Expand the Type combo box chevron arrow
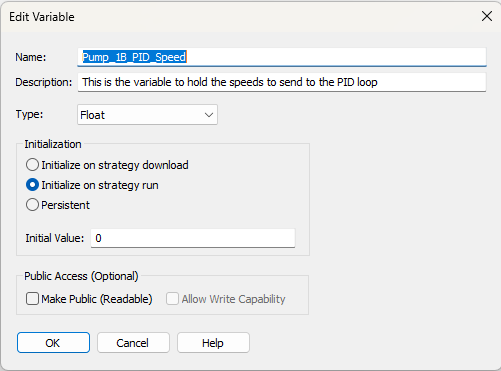The image size is (501, 371). 209,115
